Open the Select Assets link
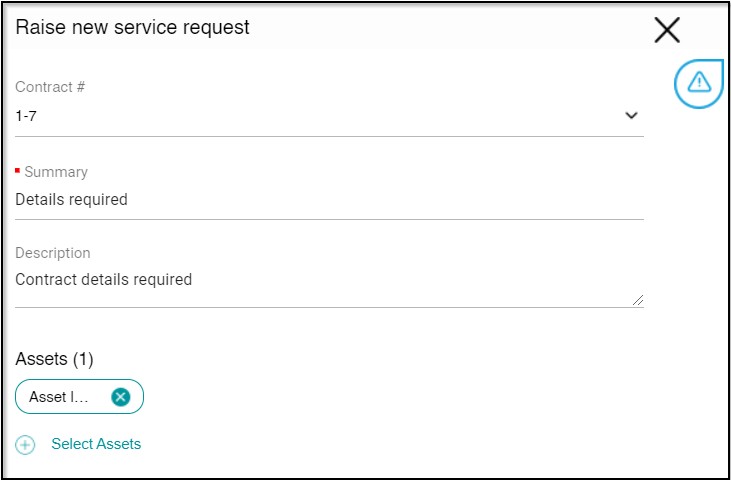Viewport: 731px width, 480px height. pyautogui.click(x=96, y=444)
